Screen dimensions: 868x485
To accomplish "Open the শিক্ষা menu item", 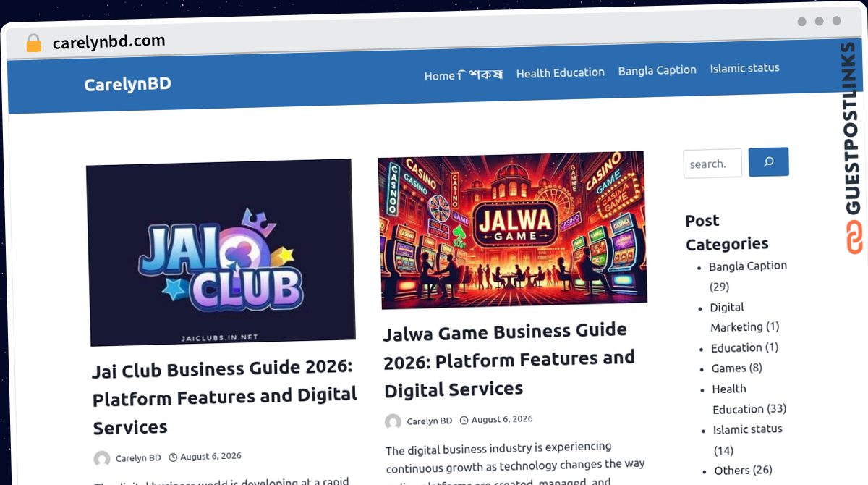I will 482,75.
